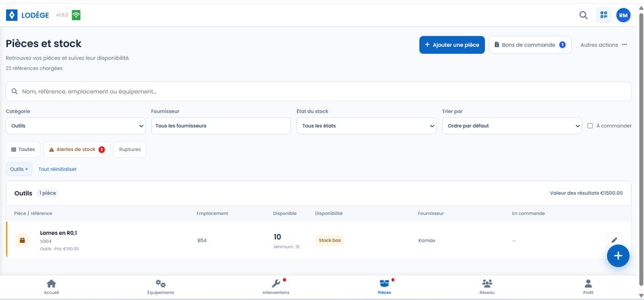Screen dimensions: 644x300
Task: Click the Lames en R0,1 part name
Action: click(x=58, y=233)
